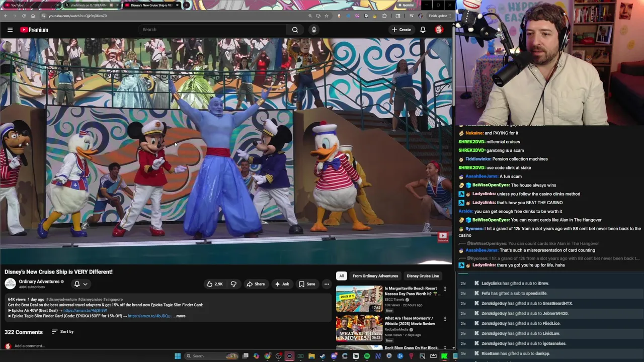Open more actions ellipsis under video
Screen dimensions: 644x362
(x=327, y=284)
